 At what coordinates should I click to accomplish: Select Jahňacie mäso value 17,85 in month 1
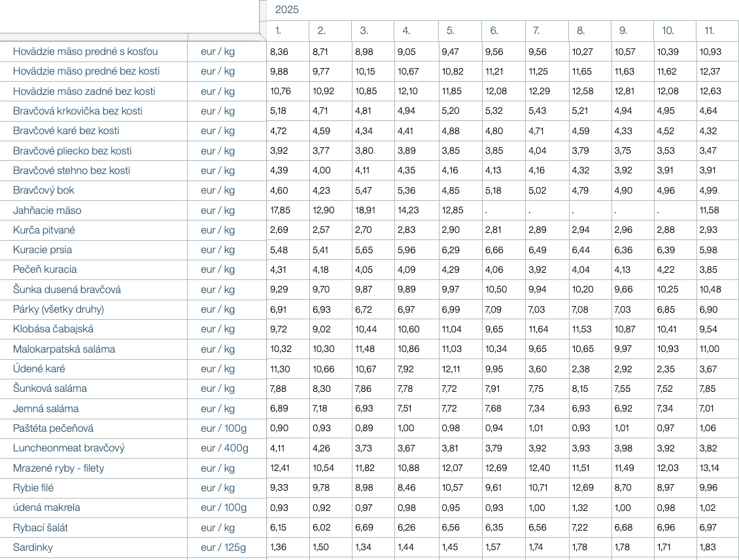point(279,211)
